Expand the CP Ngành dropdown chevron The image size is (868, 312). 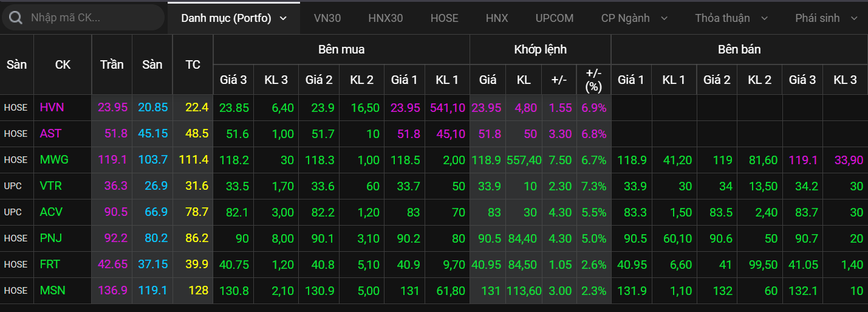[x=663, y=18]
